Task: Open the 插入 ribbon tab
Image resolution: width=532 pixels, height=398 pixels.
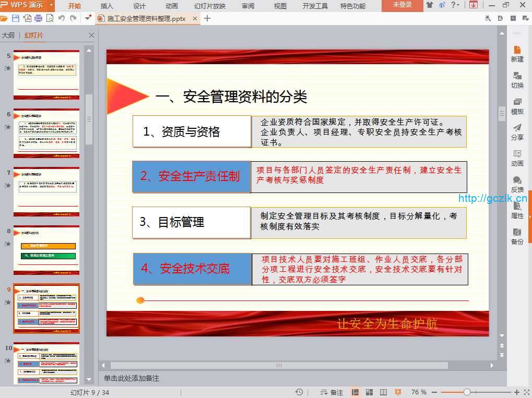Action: [x=107, y=6]
